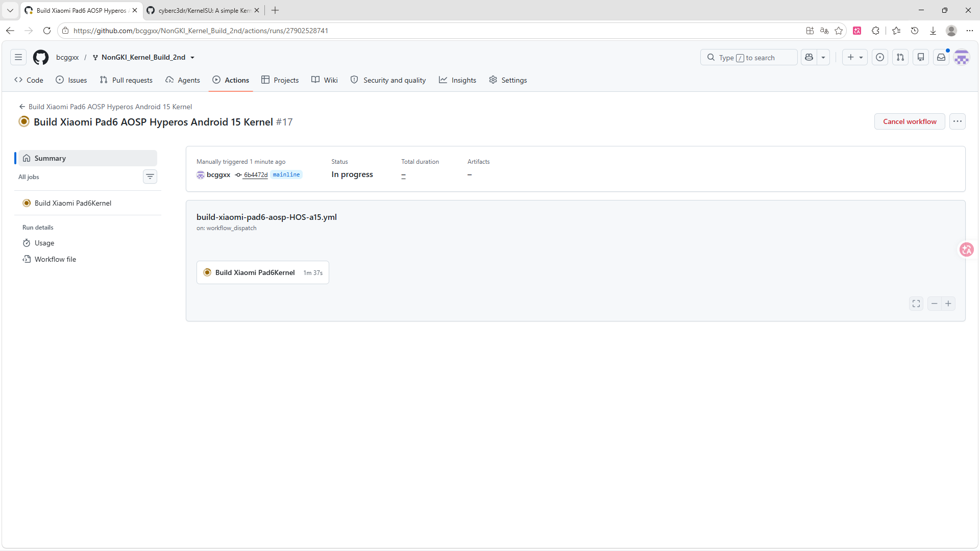
Task: Click the address bar URL
Action: point(201,31)
